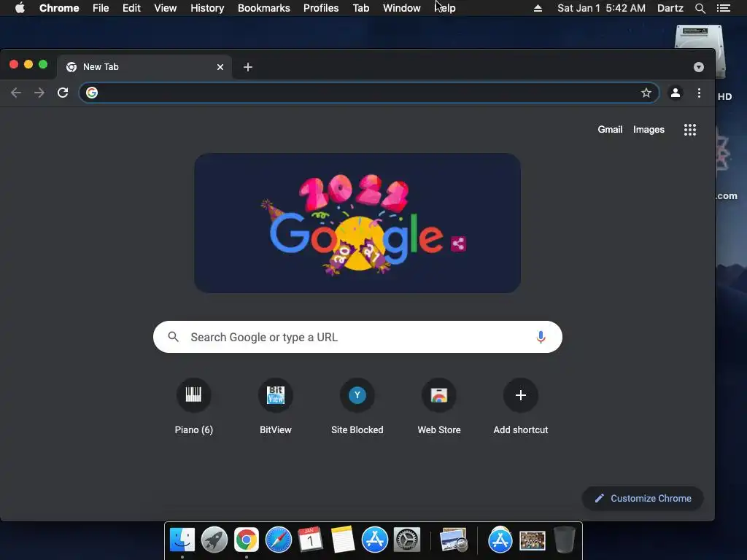Open the File menu

[x=101, y=8]
